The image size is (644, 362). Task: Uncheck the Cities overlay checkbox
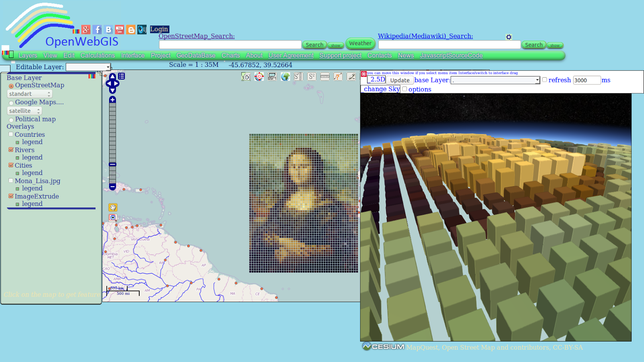coord(11,165)
